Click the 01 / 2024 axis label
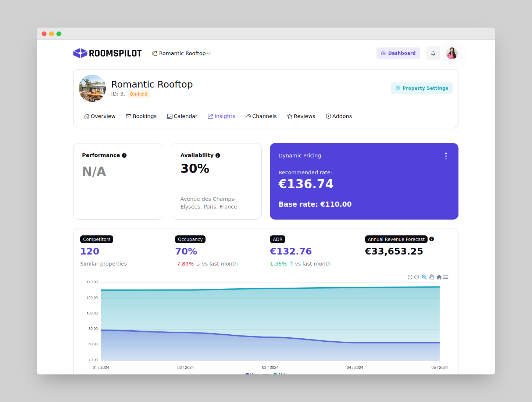532x402 pixels. coord(101,367)
